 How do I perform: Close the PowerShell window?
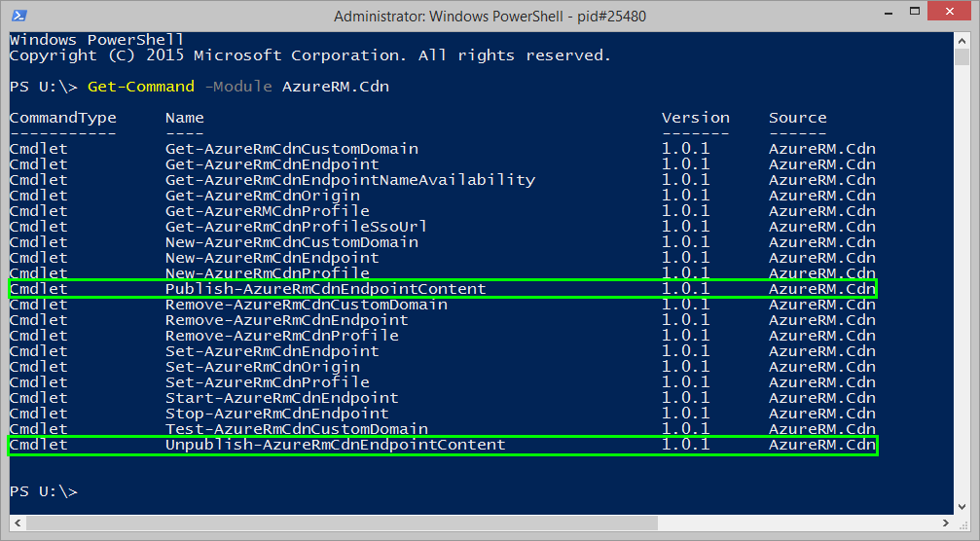[950, 12]
